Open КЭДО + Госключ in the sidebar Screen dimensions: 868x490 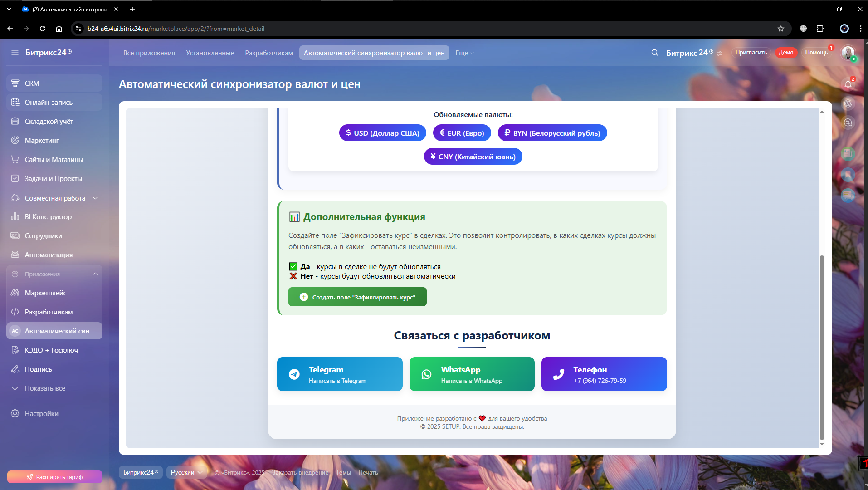(54, 350)
